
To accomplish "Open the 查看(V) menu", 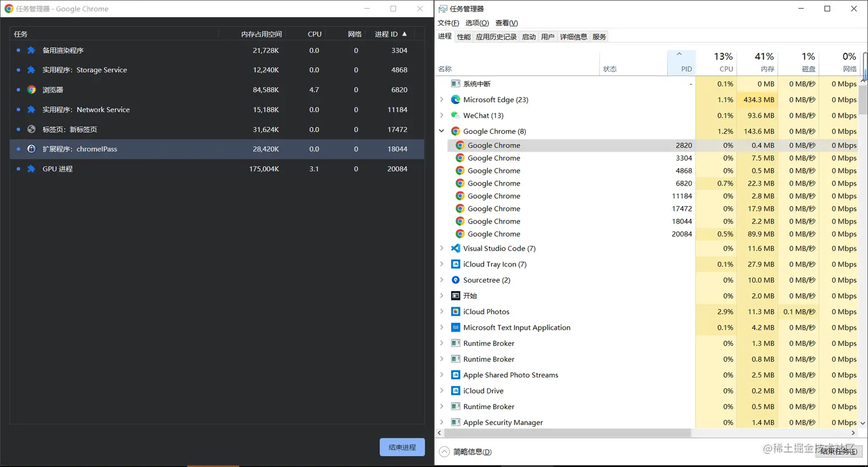I will (507, 23).
